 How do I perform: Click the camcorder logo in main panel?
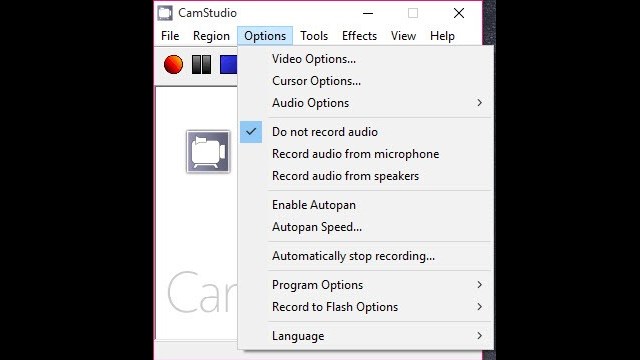coord(208,151)
